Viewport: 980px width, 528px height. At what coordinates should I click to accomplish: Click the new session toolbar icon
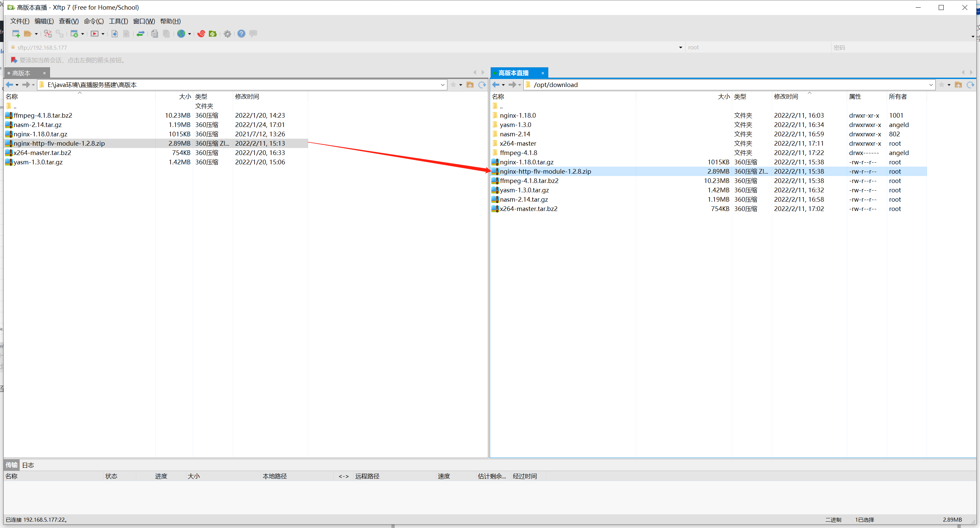pyautogui.click(x=16, y=34)
